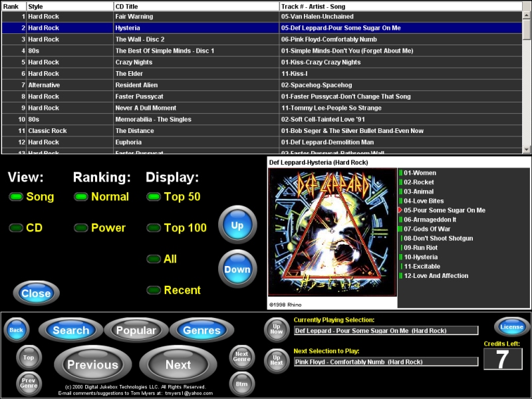Choose Power ranking mode

[100, 227]
